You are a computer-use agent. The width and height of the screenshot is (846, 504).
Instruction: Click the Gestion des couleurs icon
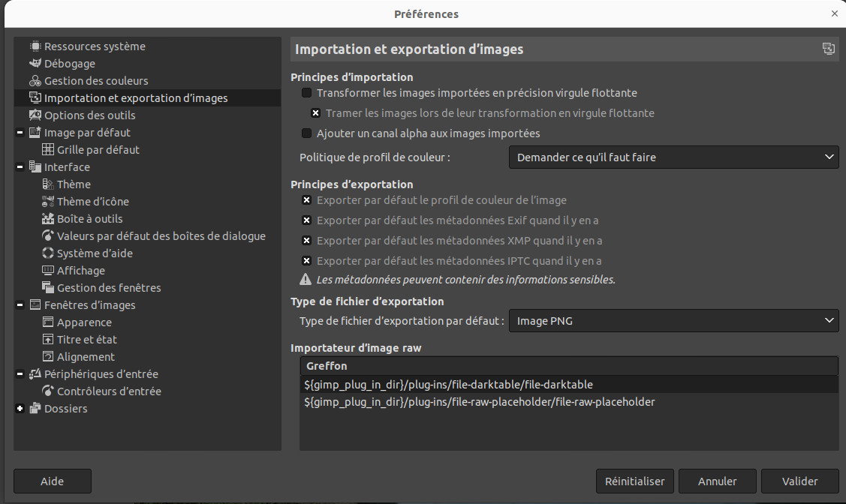[35, 81]
